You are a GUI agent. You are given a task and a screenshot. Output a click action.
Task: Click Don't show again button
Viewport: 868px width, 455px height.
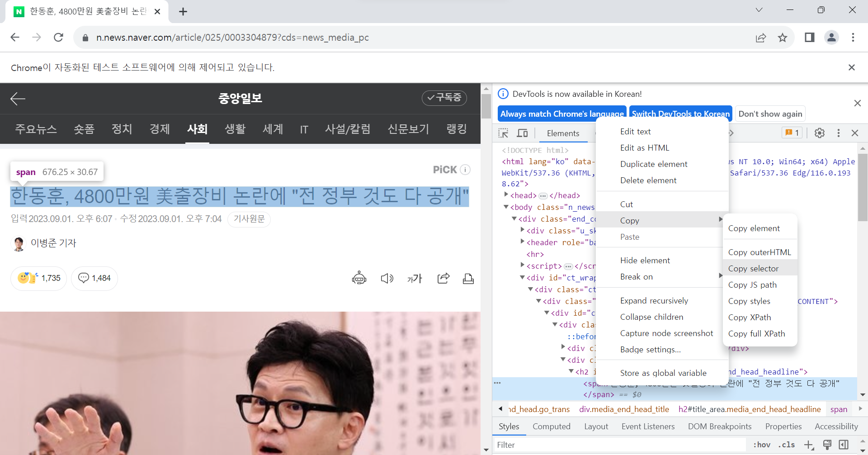(770, 114)
